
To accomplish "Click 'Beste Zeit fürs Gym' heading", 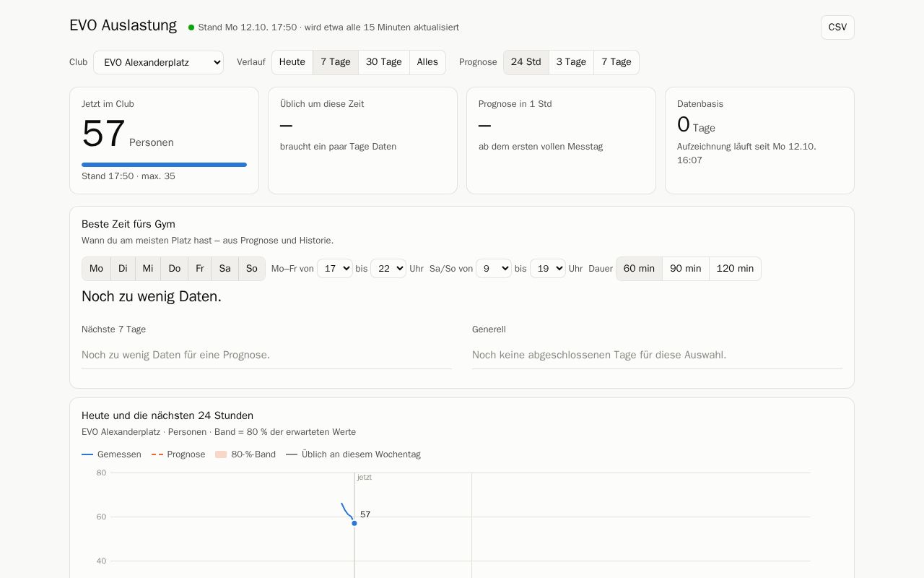I will tap(128, 225).
